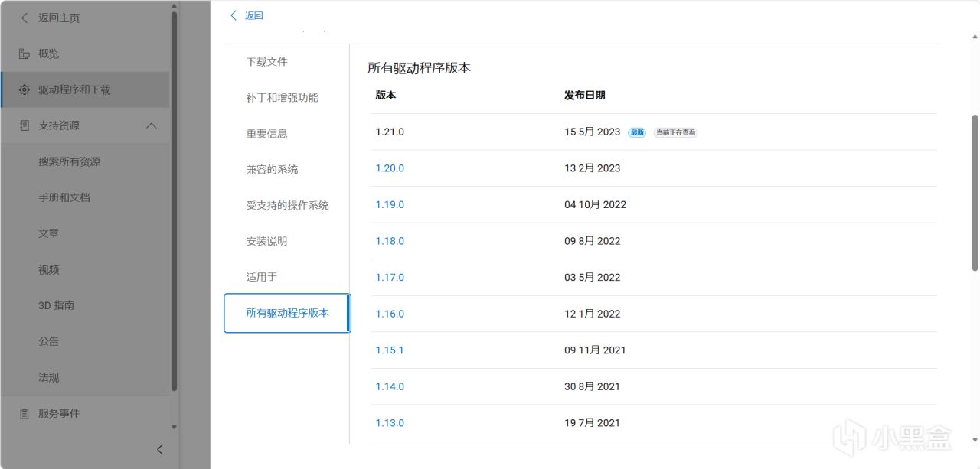Select the 所有驱动程序版本 tab

[x=287, y=313]
